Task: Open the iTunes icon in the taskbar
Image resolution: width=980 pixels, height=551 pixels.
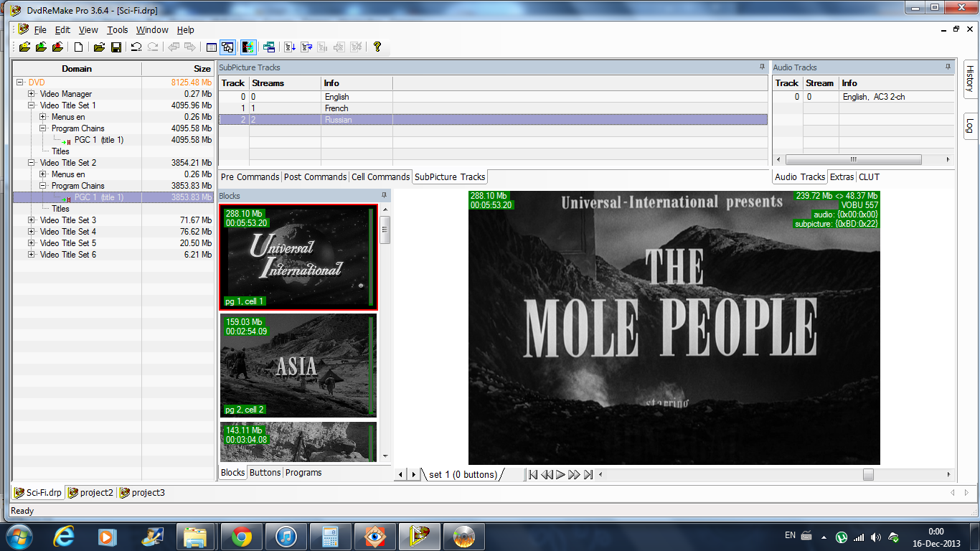Action: 286,537
